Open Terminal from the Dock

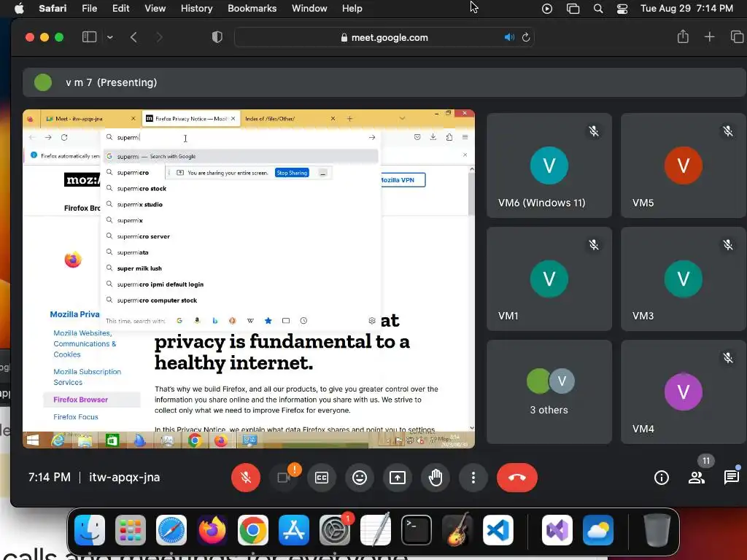pos(417,530)
